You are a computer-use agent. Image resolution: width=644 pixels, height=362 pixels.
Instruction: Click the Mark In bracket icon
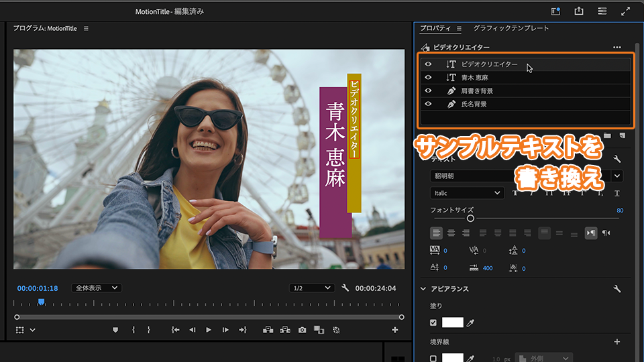click(133, 330)
